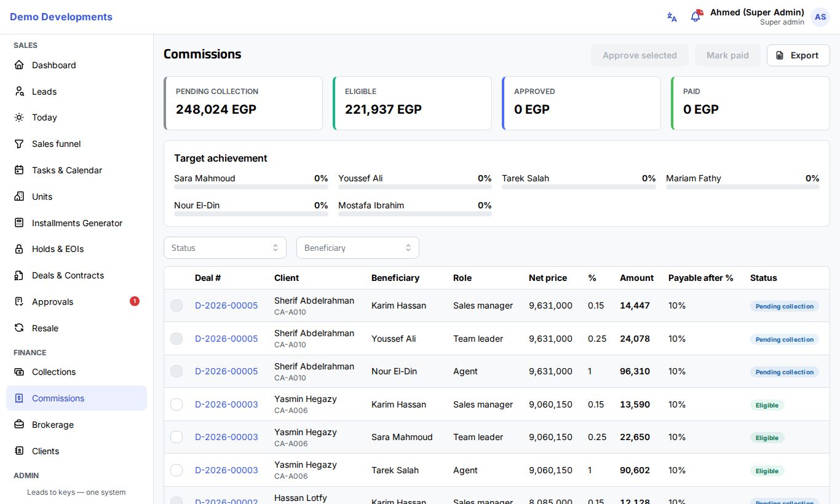
Task: Select checkbox for Sara Mahmoud team leader row
Action: tap(176, 437)
